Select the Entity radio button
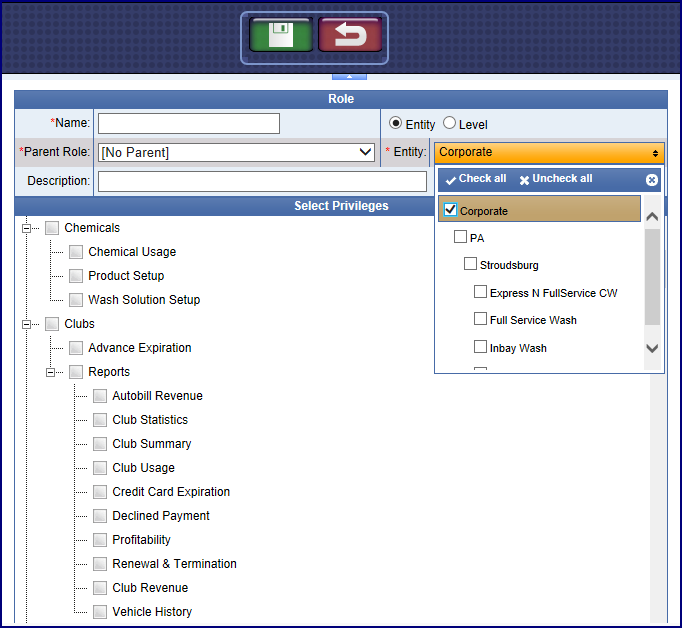The width and height of the screenshot is (682, 628). pyautogui.click(x=396, y=124)
